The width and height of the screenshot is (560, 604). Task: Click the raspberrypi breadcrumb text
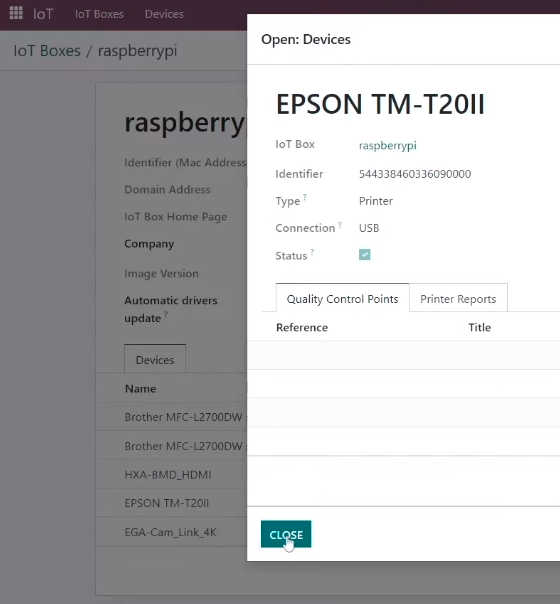point(137,51)
